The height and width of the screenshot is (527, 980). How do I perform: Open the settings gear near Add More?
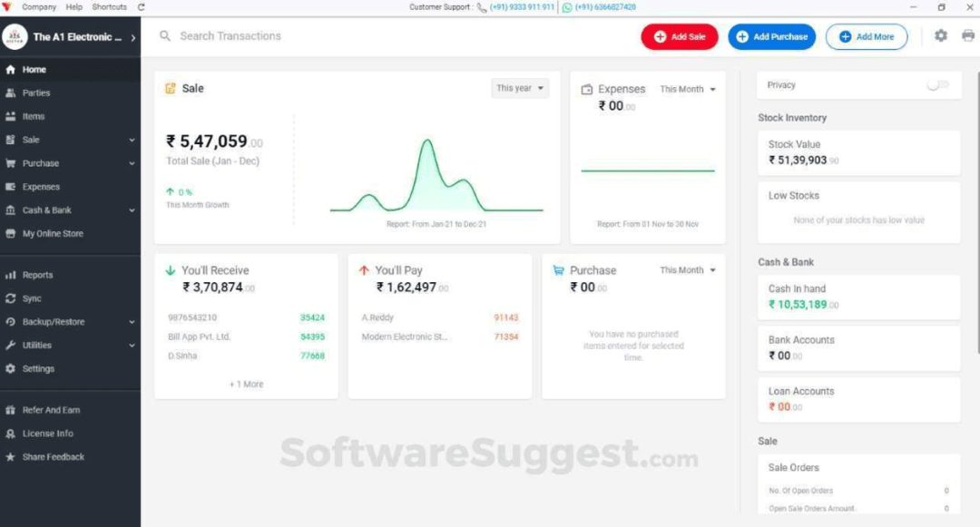[x=940, y=36]
